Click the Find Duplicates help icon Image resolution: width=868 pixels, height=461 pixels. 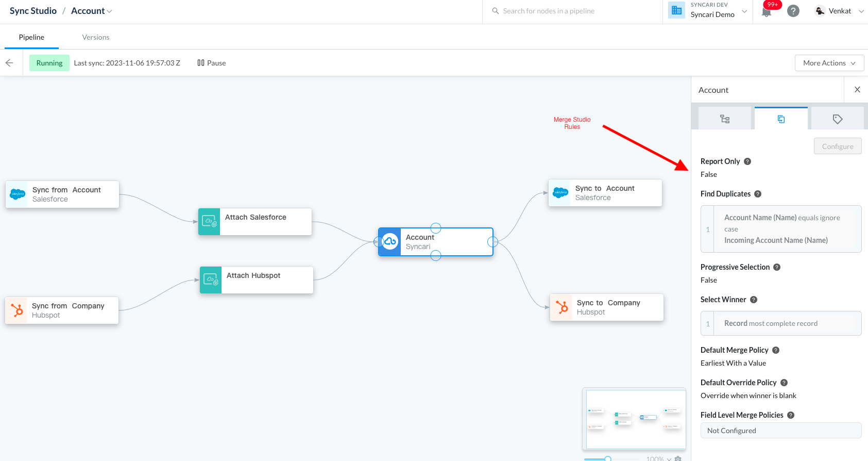tap(758, 194)
